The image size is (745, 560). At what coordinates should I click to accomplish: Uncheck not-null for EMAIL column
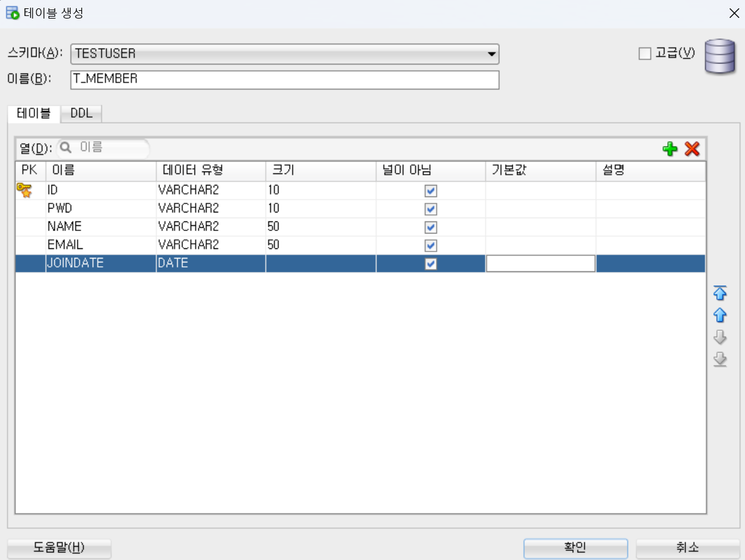[431, 245]
